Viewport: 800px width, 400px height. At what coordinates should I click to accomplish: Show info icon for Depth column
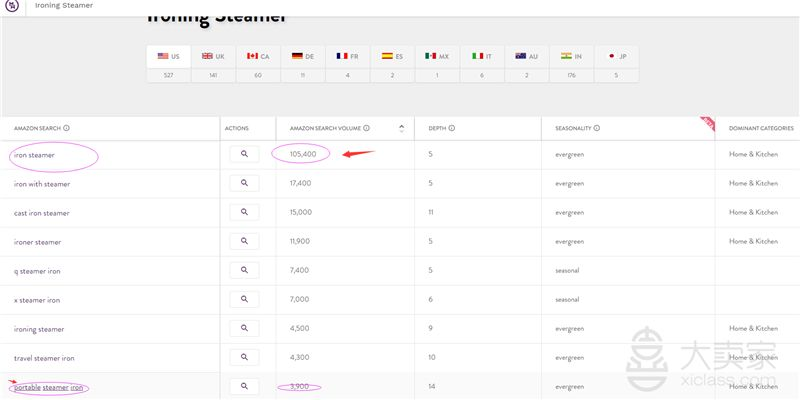[452, 128]
